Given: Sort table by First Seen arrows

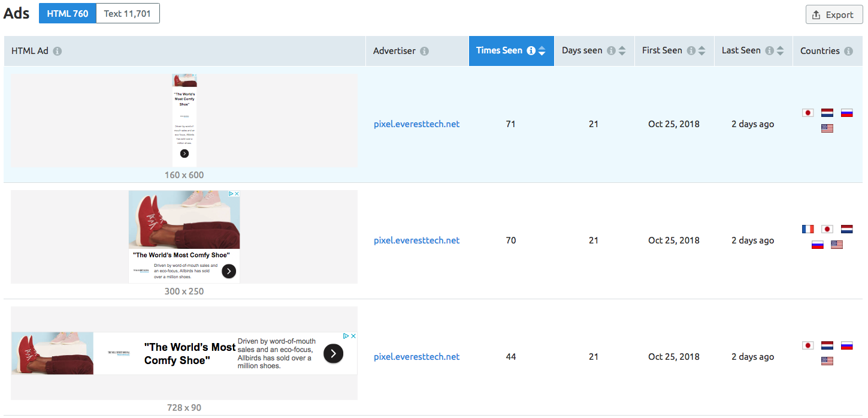Looking at the screenshot, I should 701,51.
